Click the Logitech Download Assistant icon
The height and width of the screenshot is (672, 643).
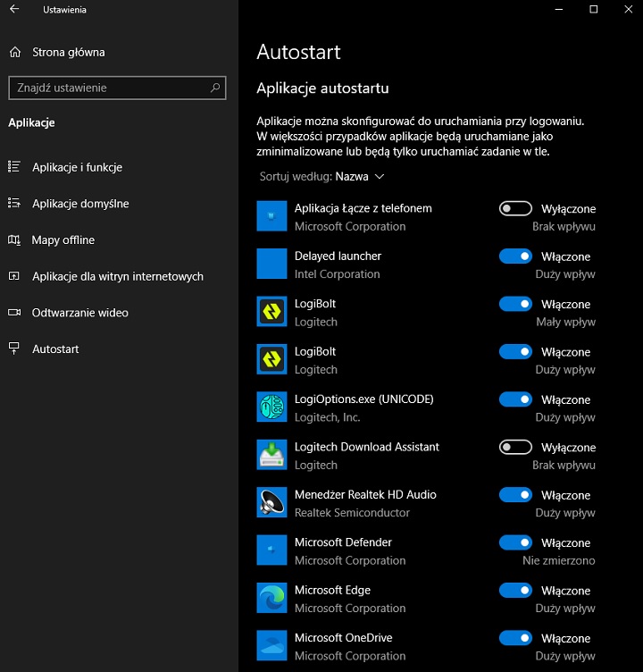click(x=271, y=455)
